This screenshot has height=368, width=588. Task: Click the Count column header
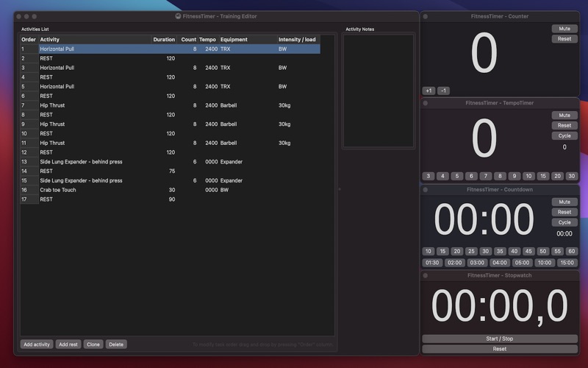click(x=187, y=40)
